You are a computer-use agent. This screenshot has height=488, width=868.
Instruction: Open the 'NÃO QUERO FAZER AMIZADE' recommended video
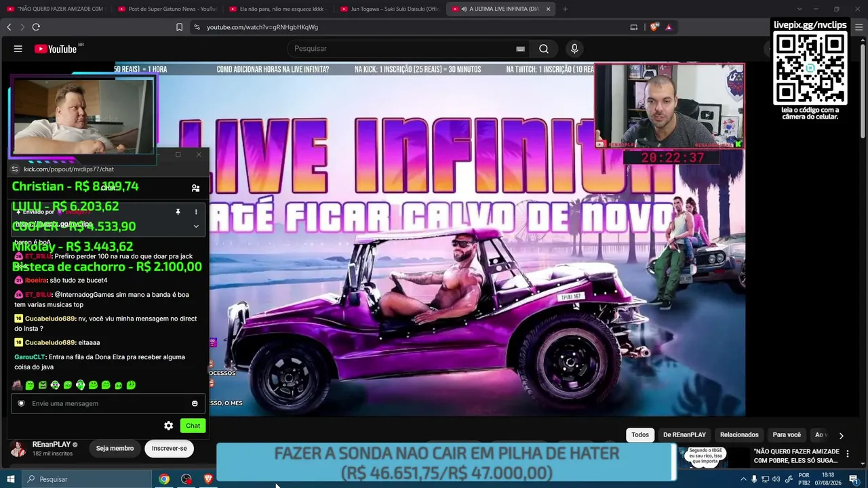[797, 456]
